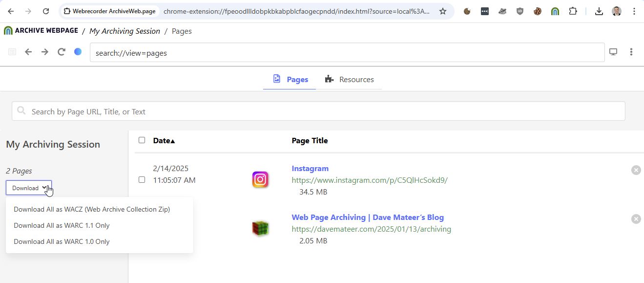Go back using inner archive back arrow

tap(28, 52)
